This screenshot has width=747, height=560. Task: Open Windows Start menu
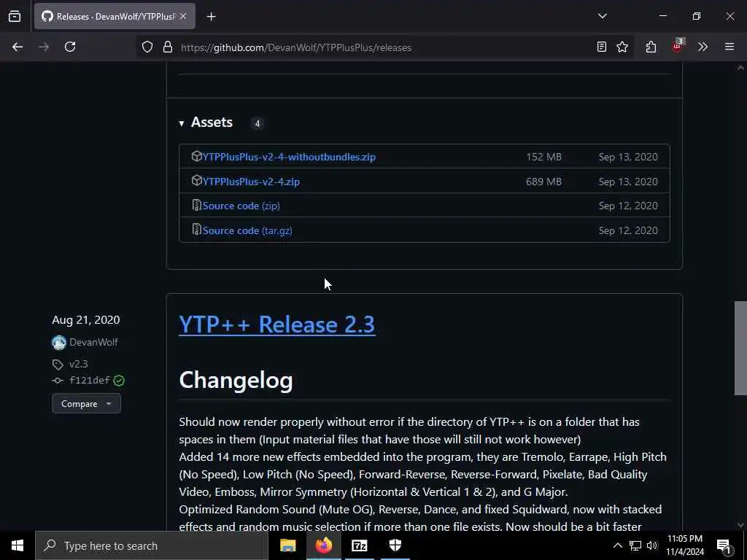[18, 545]
